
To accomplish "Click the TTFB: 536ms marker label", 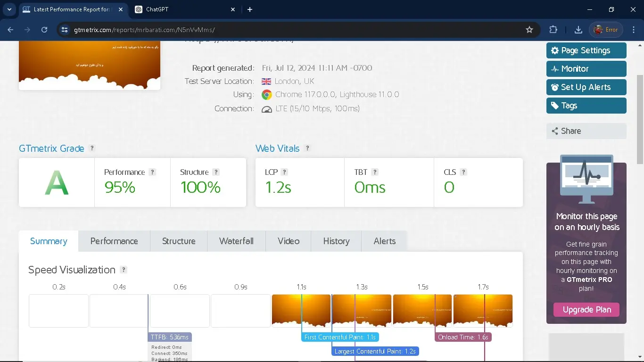I will (x=170, y=337).
